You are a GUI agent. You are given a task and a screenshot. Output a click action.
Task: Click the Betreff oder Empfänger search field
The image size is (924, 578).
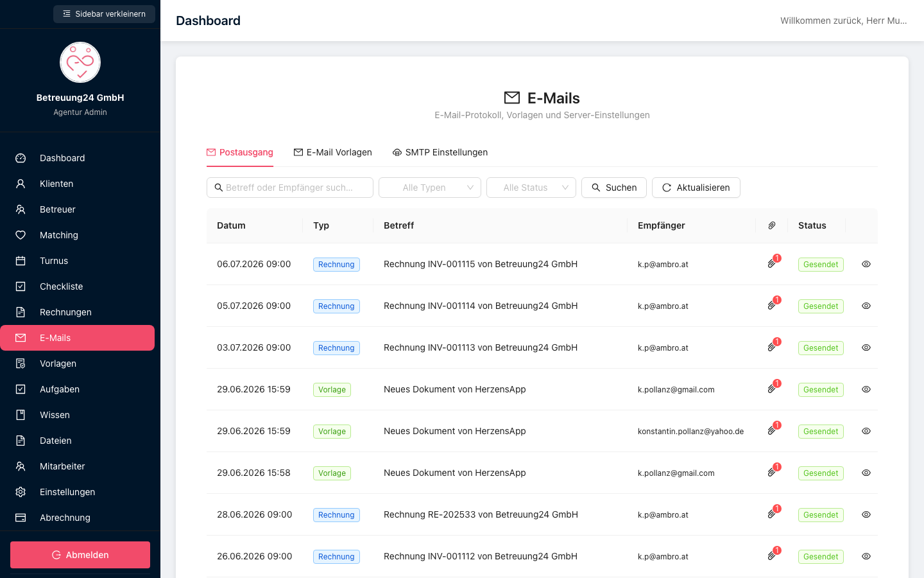click(x=290, y=188)
